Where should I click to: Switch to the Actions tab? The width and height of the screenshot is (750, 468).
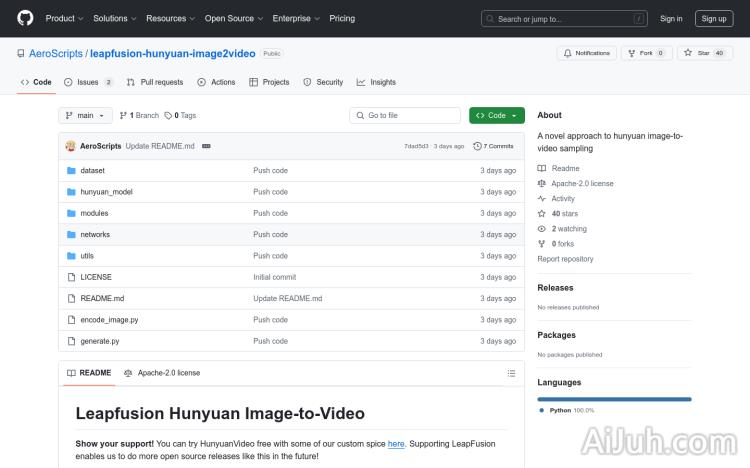pyautogui.click(x=216, y=82)
